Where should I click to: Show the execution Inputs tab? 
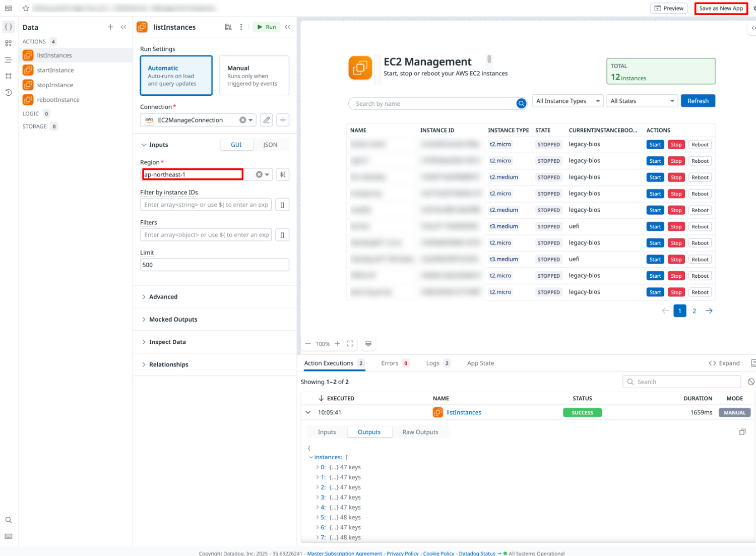click(x=327, y=432)
